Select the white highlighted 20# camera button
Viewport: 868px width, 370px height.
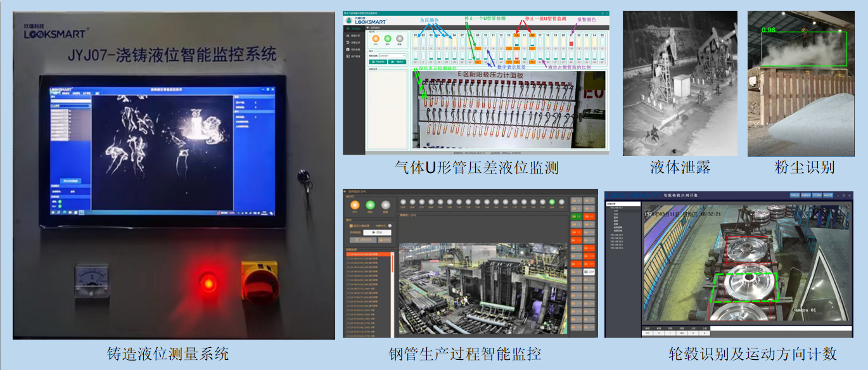pyautogui.click(x=589, y=271)
